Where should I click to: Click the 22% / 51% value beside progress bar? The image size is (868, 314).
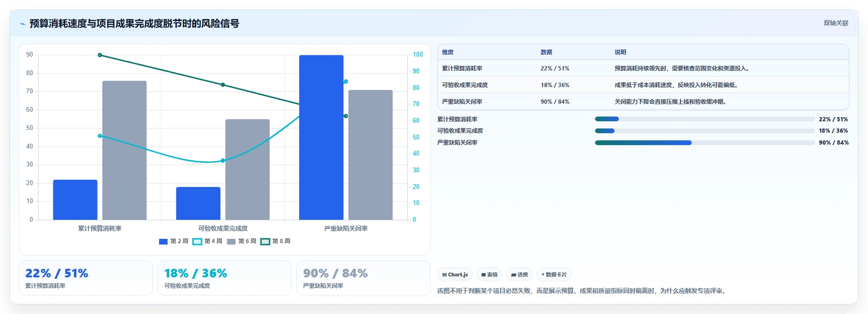click(833, 119)
